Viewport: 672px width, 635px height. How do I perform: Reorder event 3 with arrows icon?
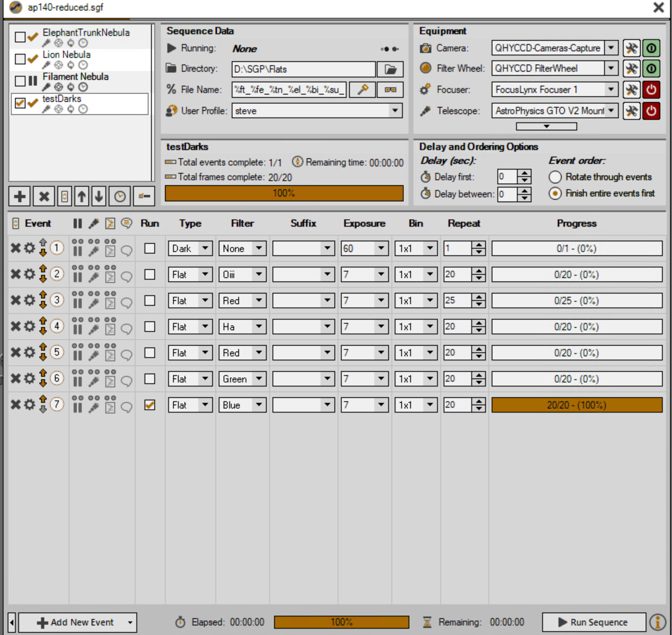(x=43, y=301)
